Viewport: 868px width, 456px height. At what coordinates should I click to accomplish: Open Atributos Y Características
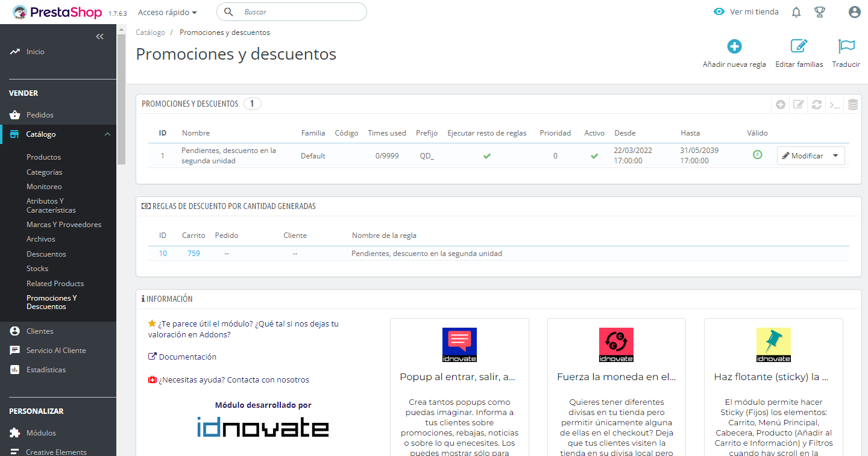click(51, 205)
